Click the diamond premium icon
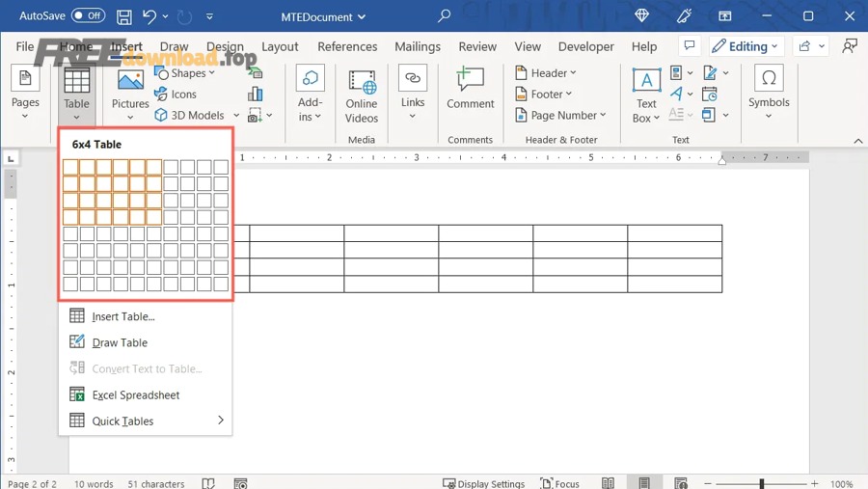 [641, 15]
